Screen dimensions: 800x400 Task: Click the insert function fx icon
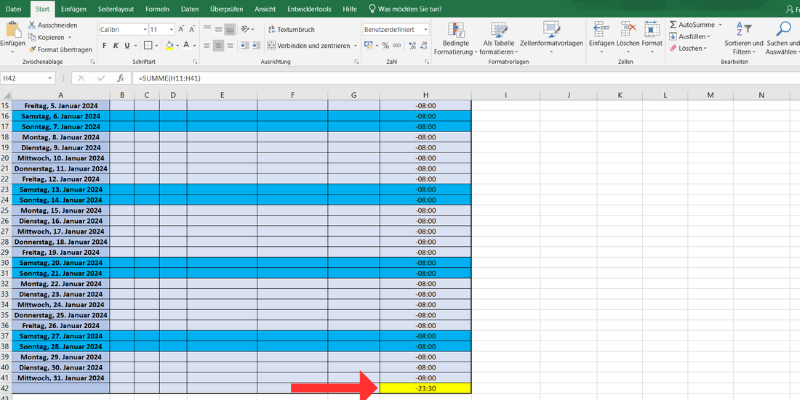point(120,77)
